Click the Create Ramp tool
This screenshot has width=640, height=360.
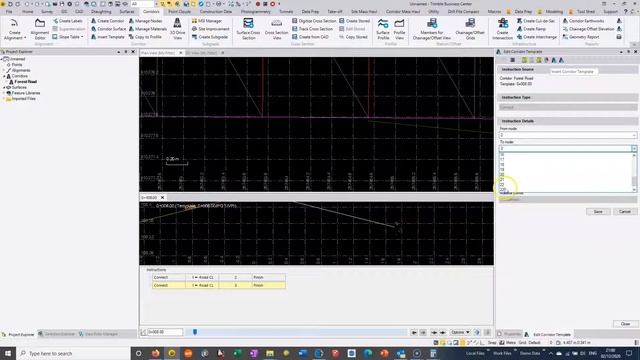tap(531, 29)
